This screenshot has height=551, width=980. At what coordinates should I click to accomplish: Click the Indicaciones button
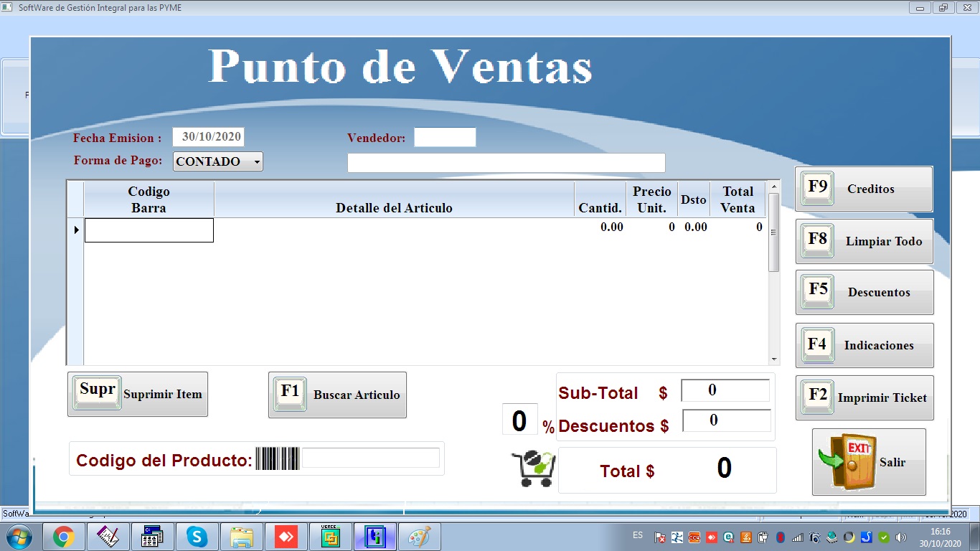[864, 345]
